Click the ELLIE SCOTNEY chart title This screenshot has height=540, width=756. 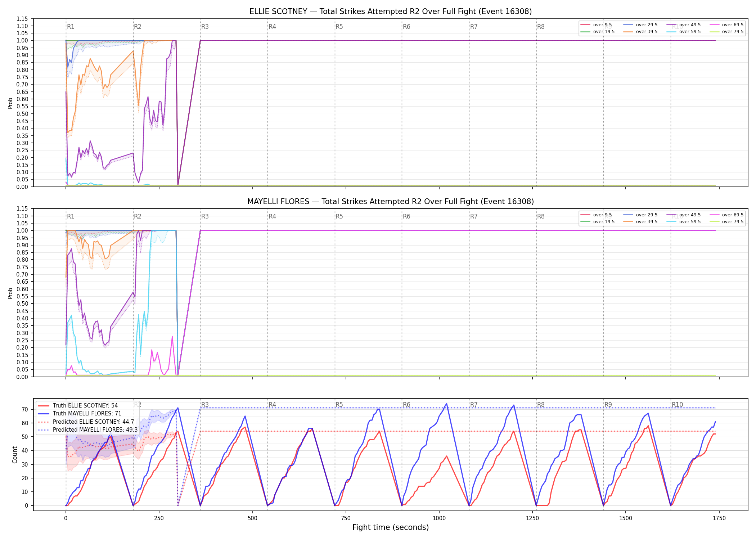(x=391, y=12)
